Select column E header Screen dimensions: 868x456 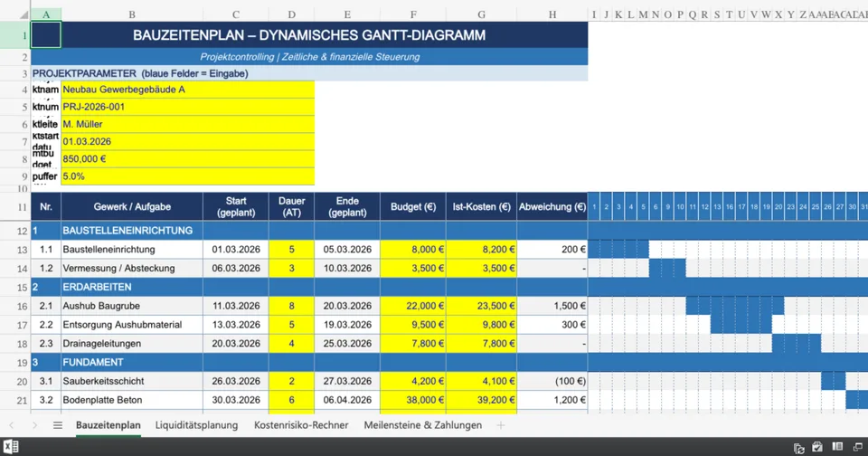(347, 15)
